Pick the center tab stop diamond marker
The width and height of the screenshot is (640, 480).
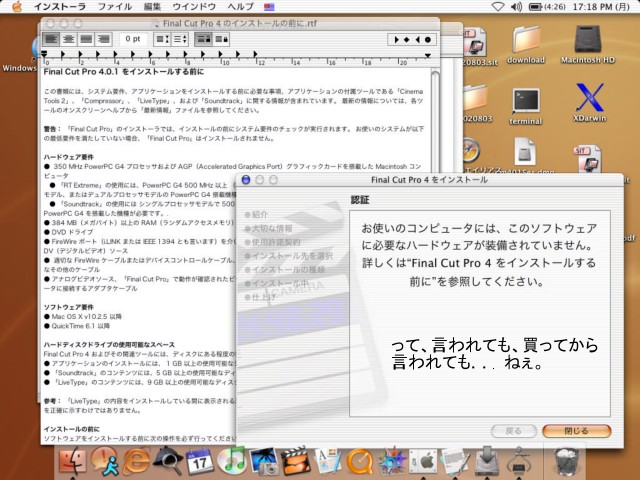tap(407, 40)
